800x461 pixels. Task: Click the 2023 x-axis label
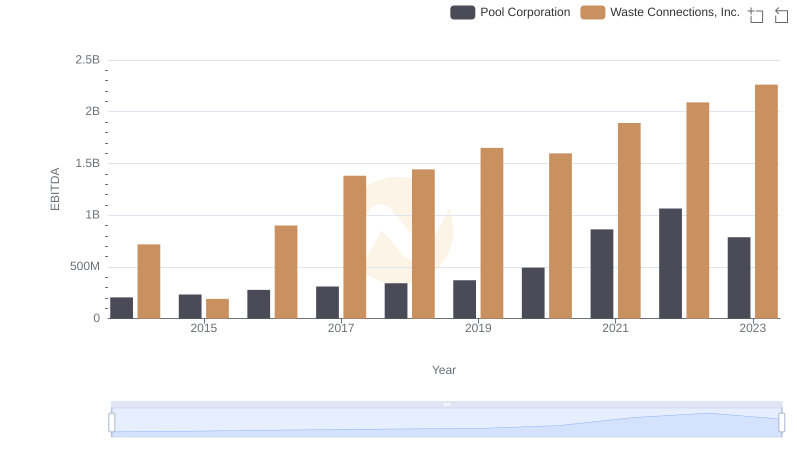753,328
